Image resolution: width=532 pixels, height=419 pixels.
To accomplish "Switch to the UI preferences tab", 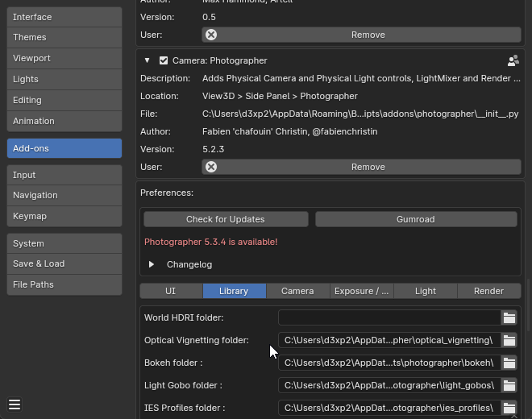I will pyautogui.click(x=171, y=291).
